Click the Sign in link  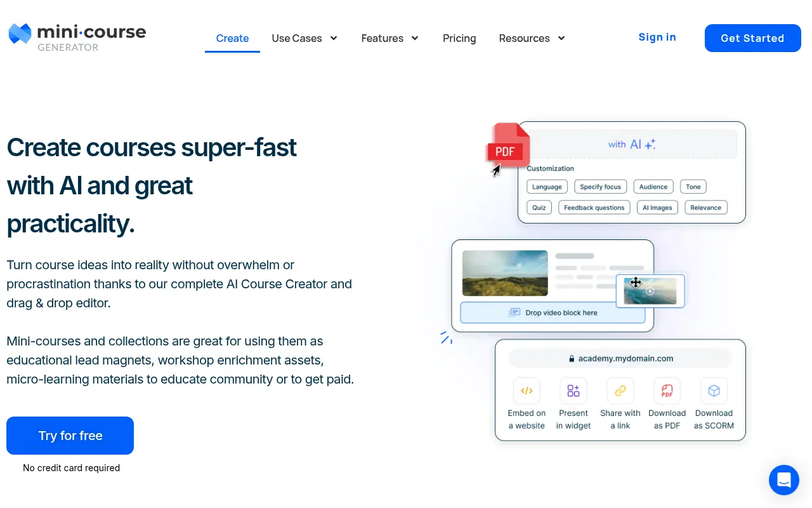click(657, 37)
